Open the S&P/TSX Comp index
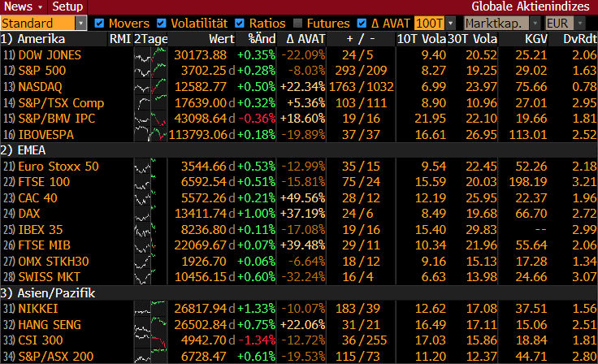This screenshot has height=364, width=598. (x=61, y=102)
